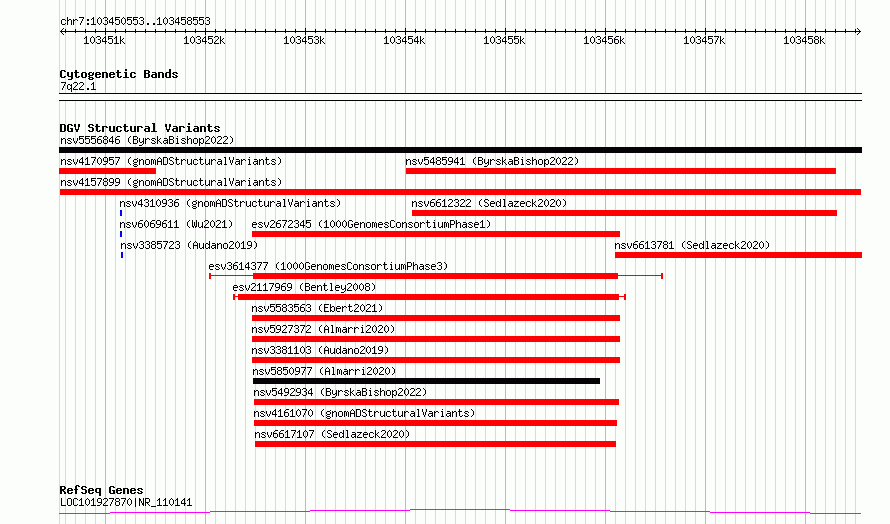Screen dimensions: 890x524
Task: Open nsv4170957 (gnomADStructuralVariants) label
Action: [x=171, y=161]
